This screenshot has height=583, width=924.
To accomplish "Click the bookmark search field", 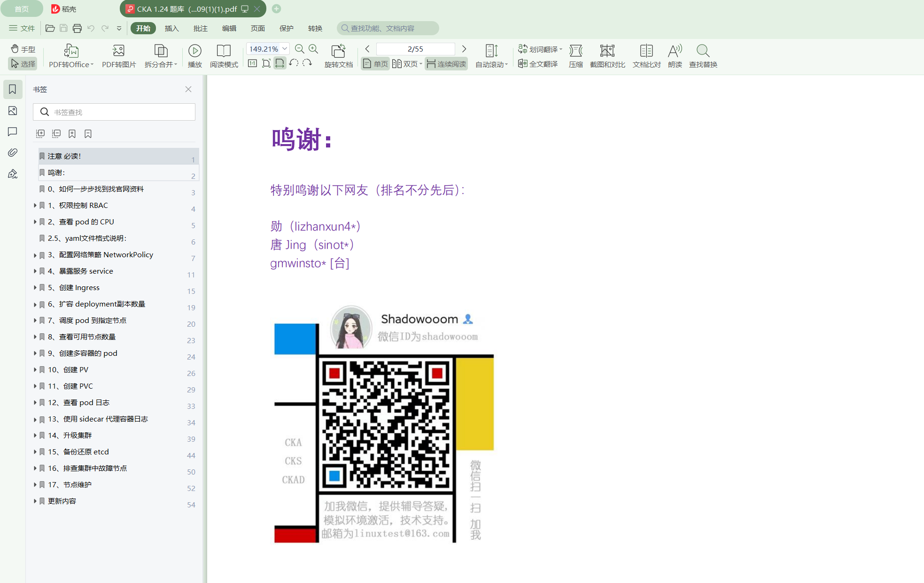I will point(114,112).
